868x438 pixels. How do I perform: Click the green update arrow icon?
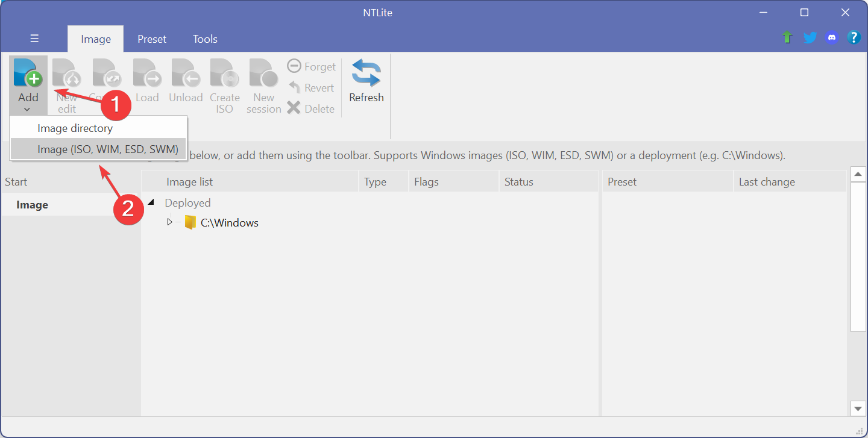(x=787, y=37)
